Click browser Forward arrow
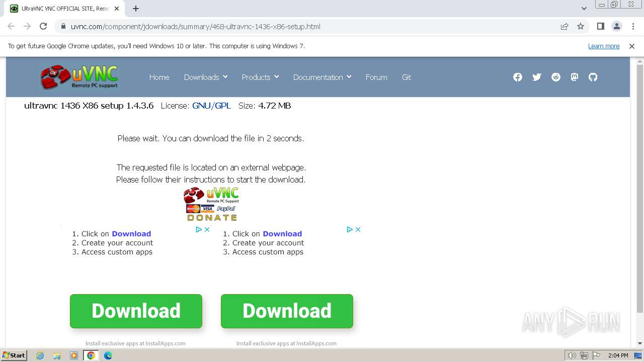644x362 pixels. [x=27, y=26]
